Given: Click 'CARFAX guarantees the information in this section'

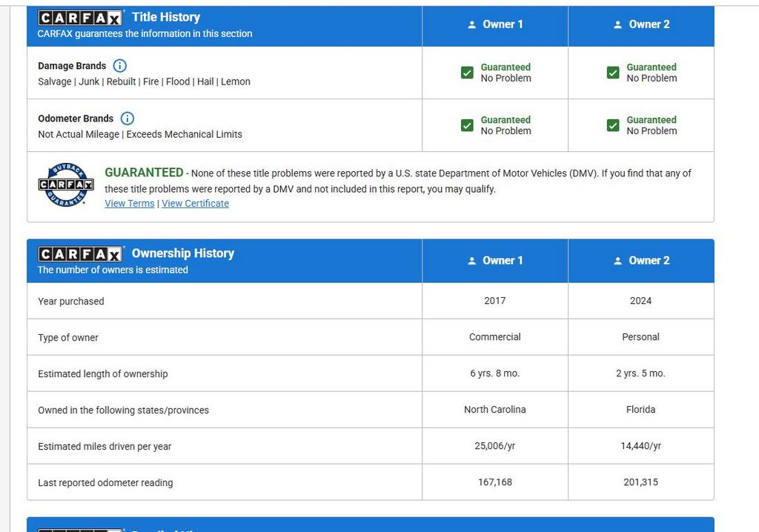Looking at the screenshot, I should coord(145,33).
